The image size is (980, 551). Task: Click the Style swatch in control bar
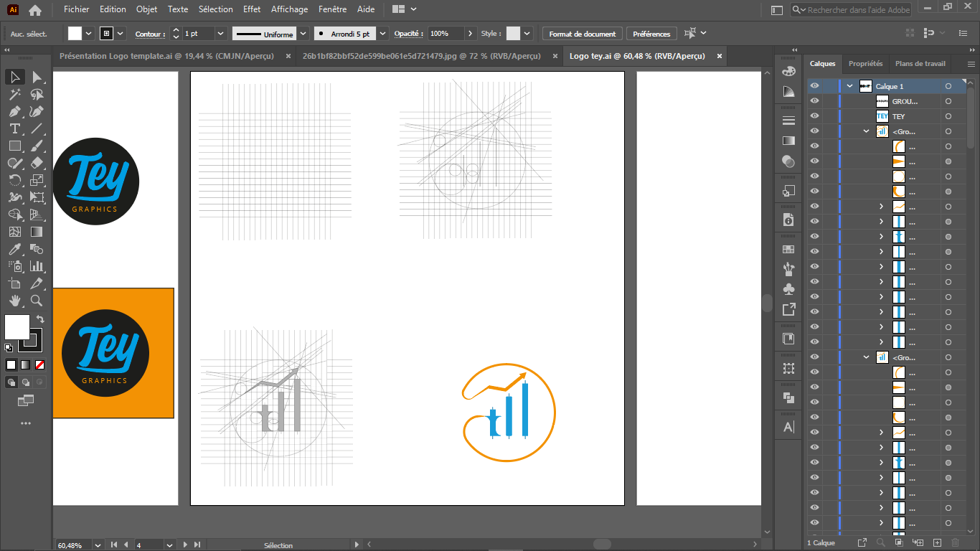[513, 34]
